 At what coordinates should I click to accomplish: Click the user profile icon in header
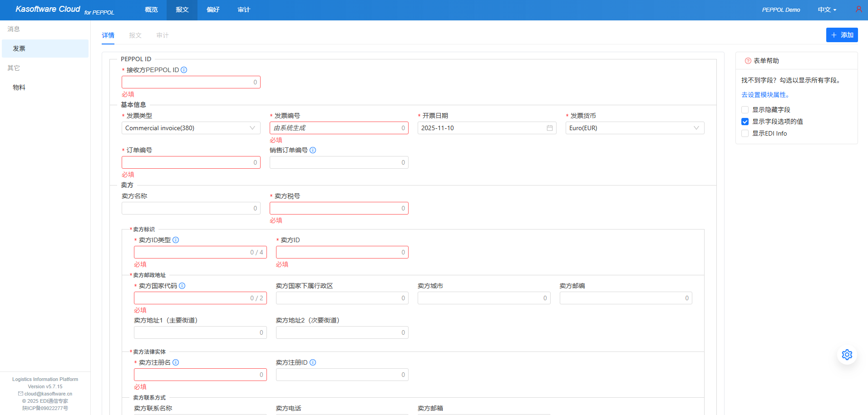pos(858,10)
